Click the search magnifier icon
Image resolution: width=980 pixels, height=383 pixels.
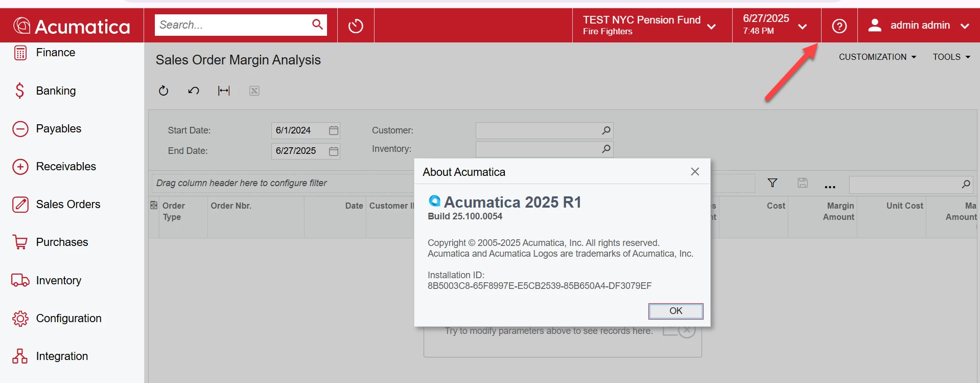[317, 25]
